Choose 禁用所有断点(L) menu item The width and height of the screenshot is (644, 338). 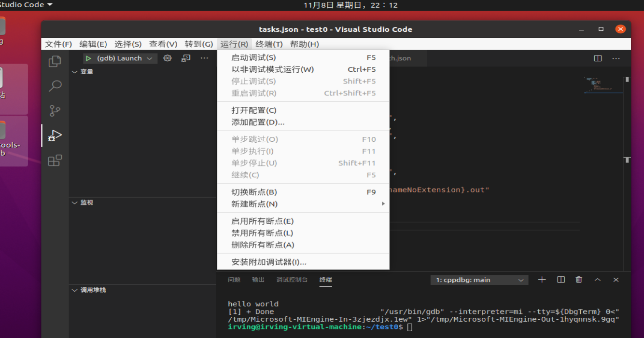(303, 233)
